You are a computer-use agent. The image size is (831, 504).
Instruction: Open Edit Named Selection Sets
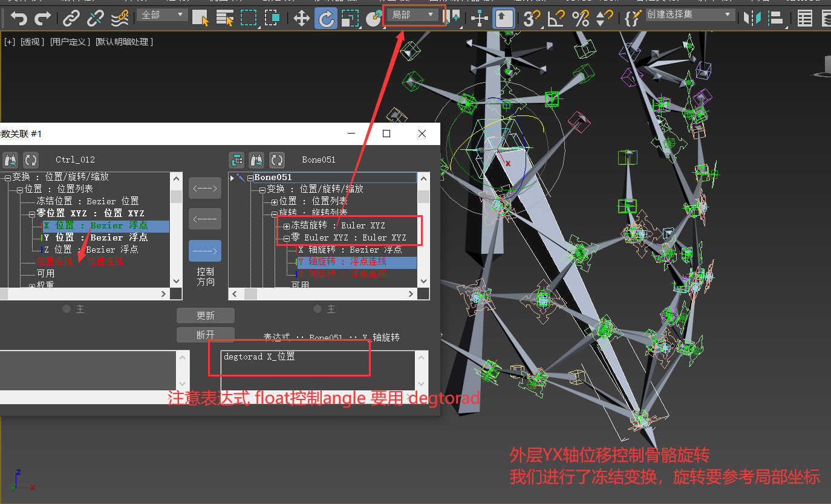click(633, 18)
